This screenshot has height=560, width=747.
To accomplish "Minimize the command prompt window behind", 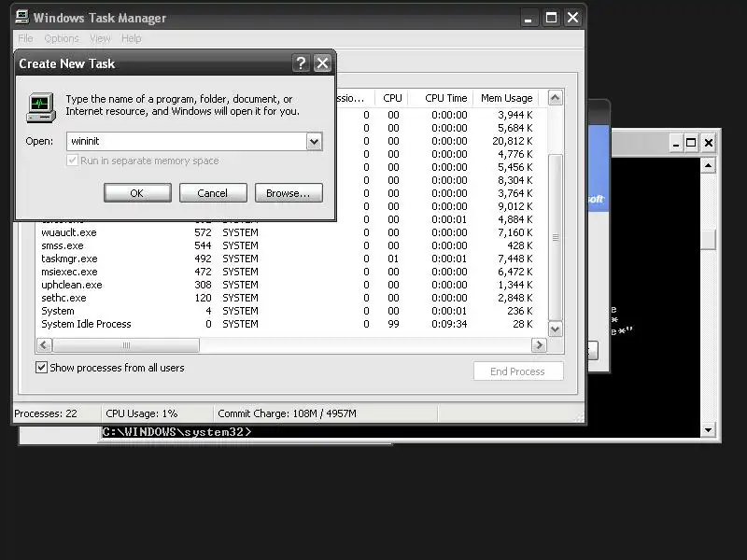I will tap(675, 143).
